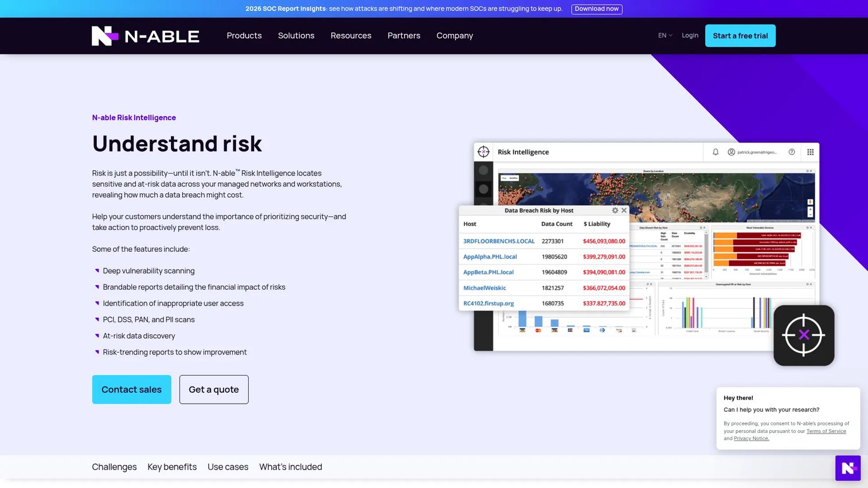Image resolution: width=868 pixels, height=488 pixels.
Task: Click host MichaelWeiskic in table
Action: (x=484, y=288)
